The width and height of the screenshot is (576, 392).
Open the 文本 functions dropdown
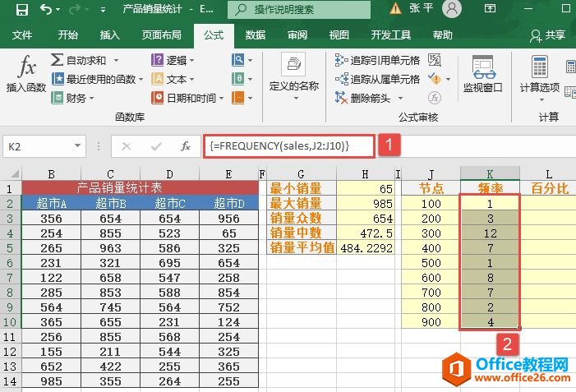coord(173,79)
